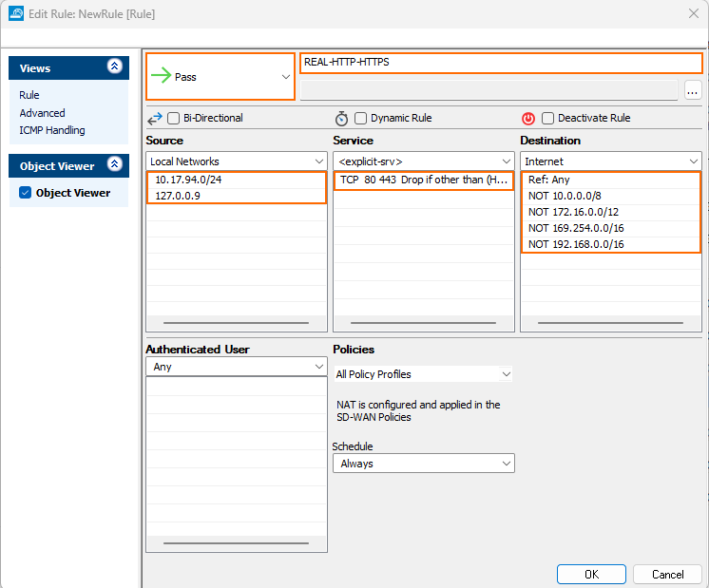Enable the Bi-Directional checkbox
Viewport: 709px width, 588px height.
click(174, 119)
